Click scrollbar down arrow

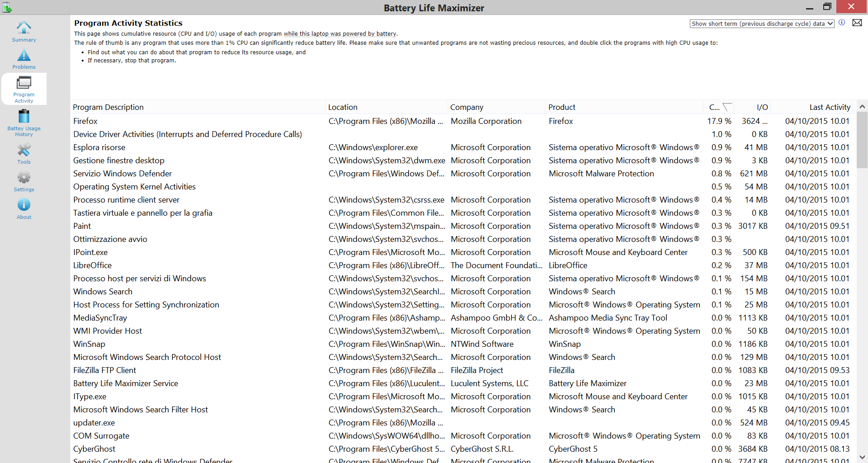tap(862, 457)
